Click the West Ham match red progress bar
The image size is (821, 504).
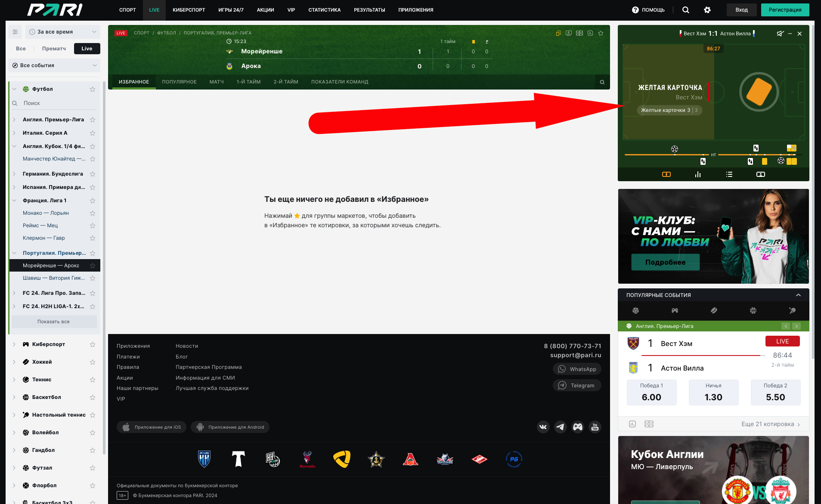pyautogui.click(x=701, y=356)
